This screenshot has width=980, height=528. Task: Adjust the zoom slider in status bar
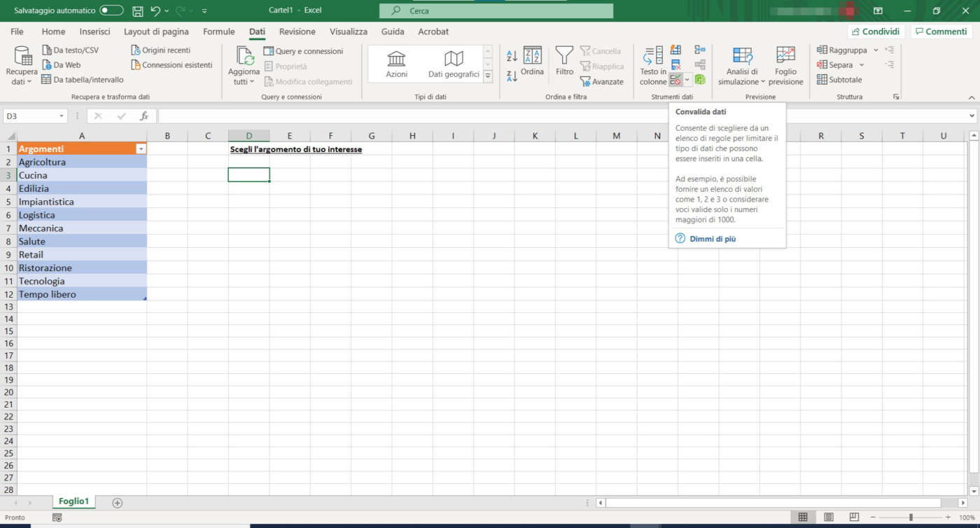point(910,517)
